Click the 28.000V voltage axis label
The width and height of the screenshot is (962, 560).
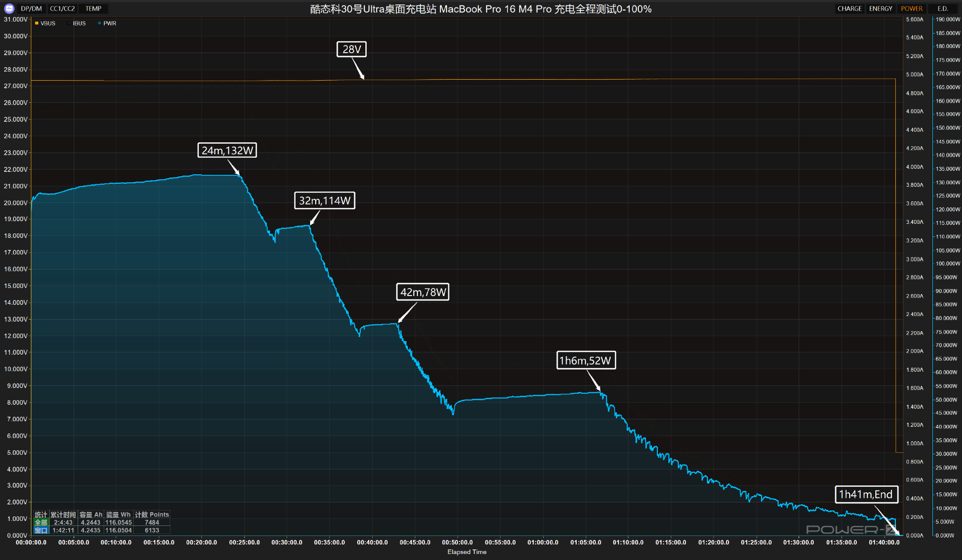point(16,70)
